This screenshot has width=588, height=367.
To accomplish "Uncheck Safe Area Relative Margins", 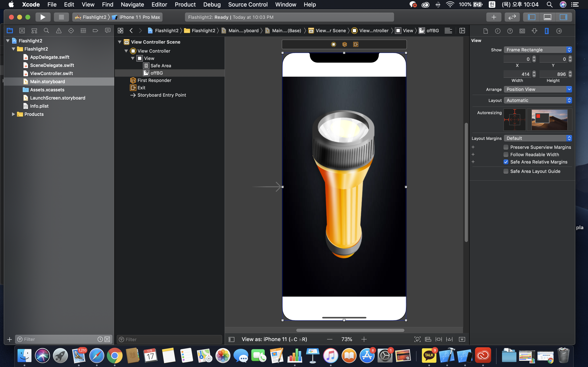I will click(x=506, y=162).
